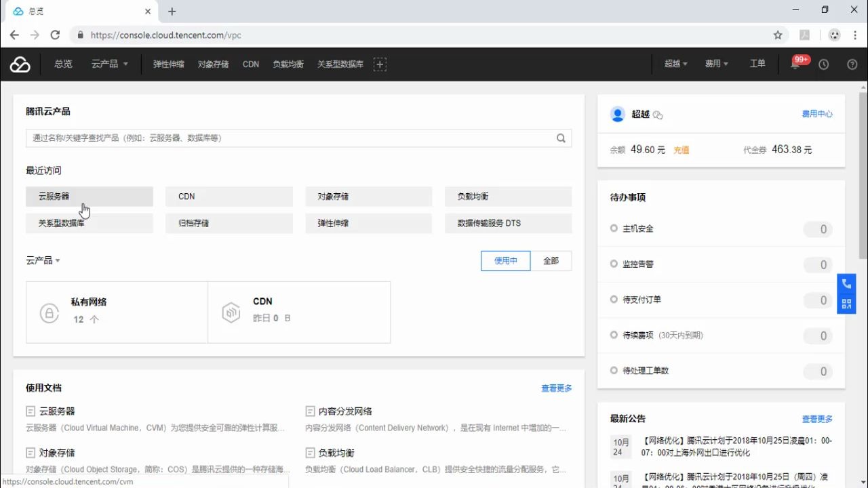868x488 pixels.
Task: Expand the 云产品 section dropdown arrow
Action: point(58,261)
